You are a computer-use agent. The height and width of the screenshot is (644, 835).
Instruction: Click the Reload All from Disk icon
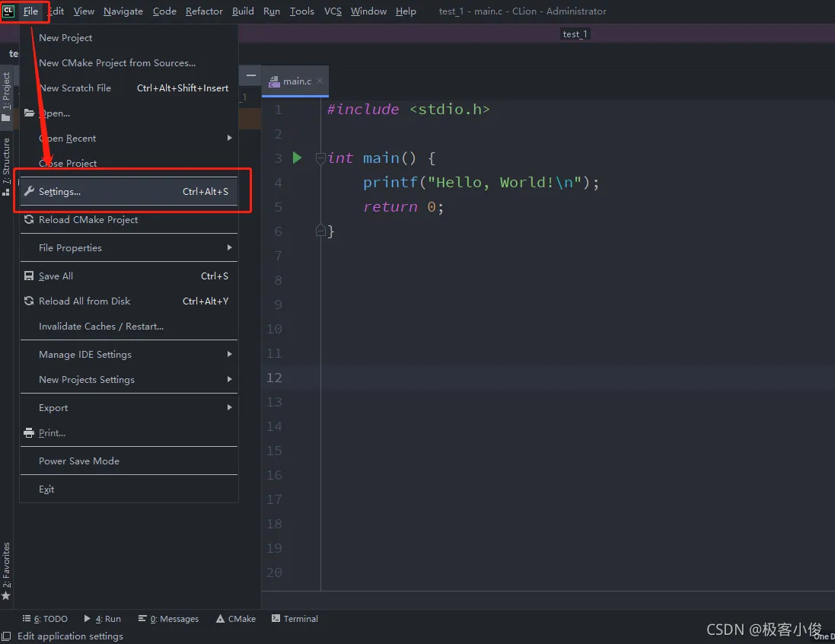pos(29,301)
